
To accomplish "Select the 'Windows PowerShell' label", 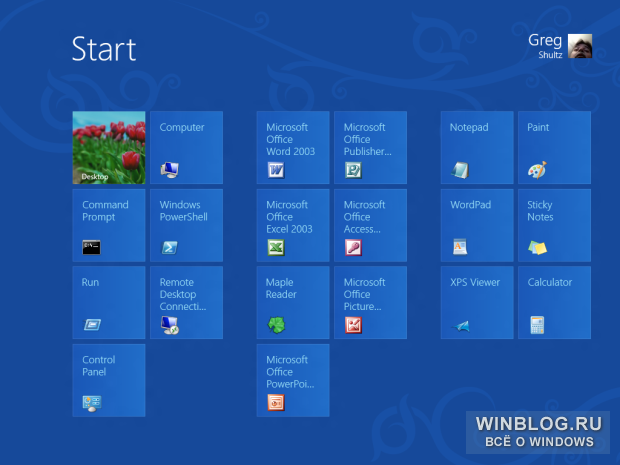I will pos(183,211).
